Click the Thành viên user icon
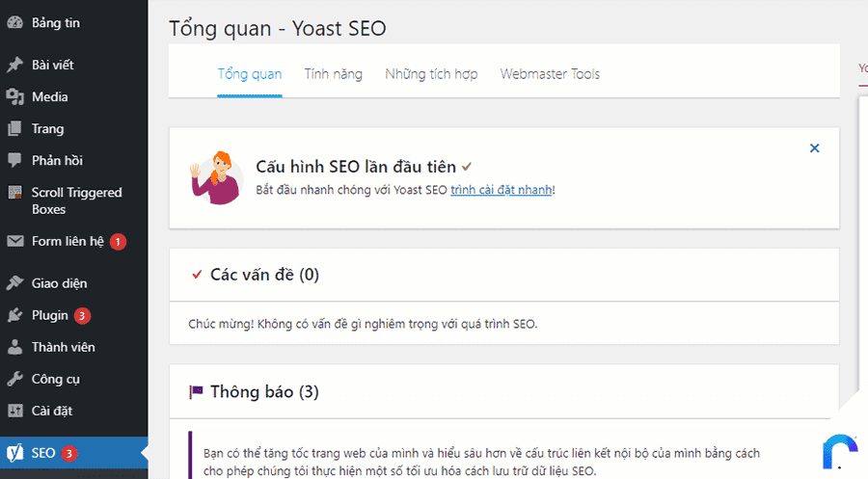This screenshot has height=479, width=868. [x=14, y=347]
